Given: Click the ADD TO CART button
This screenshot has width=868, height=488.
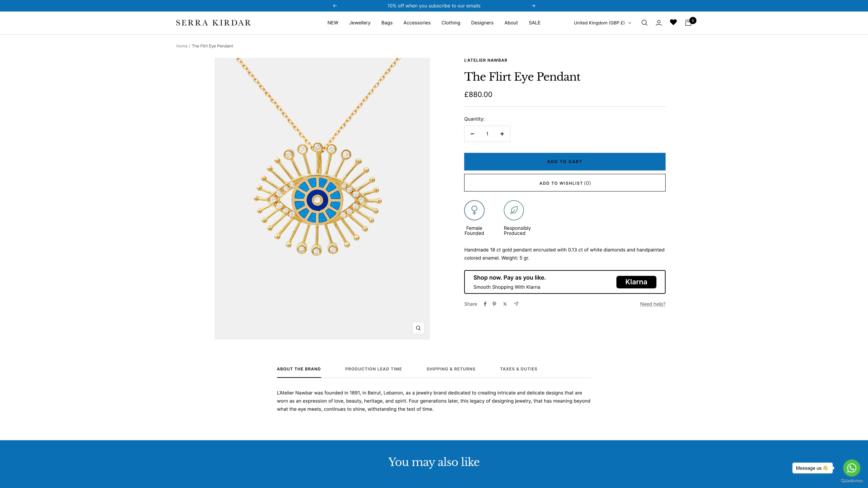Looking at the screenshot, I should coord(565,161).
